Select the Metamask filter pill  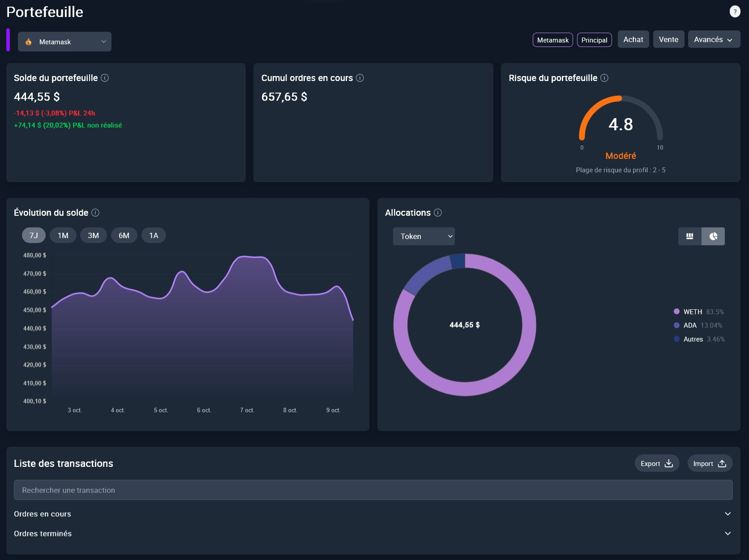(x=552, y=40)
